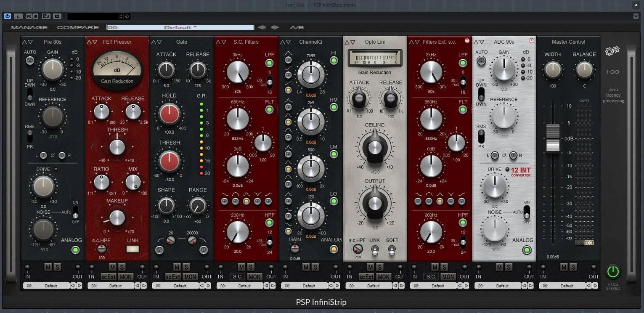Click the ANALOG LED in Pre 80s module
Image resolution: width=644 pixels, height=313 pixels.
(x=75, y=250)
